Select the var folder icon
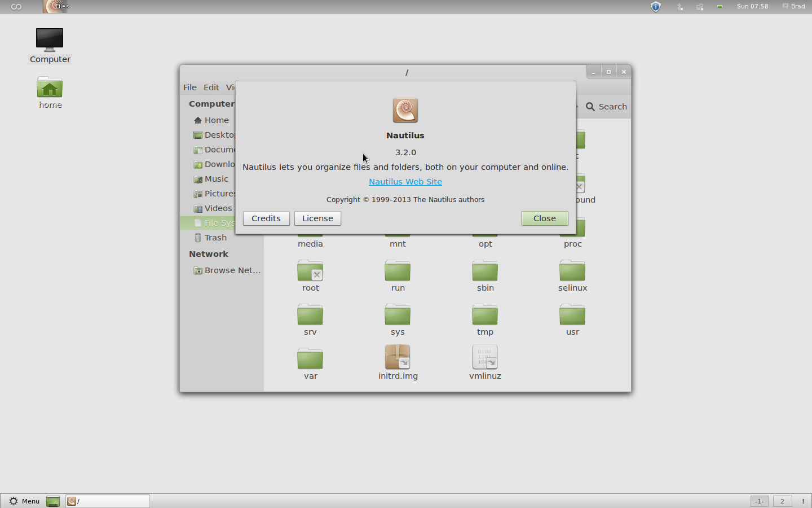Image resolution: width=812 pixels, height=508 pixels. (x=310, y=359)
